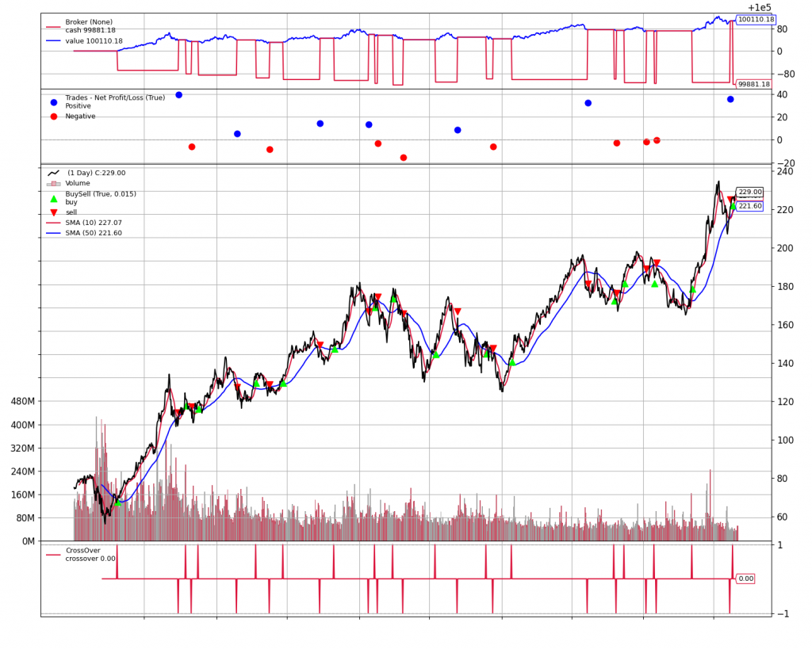Viewport: 812px width, 649px height.
Task: Select 'Trades - Net Profit/Loss (True)' legend title
Action: click(115, 97)
